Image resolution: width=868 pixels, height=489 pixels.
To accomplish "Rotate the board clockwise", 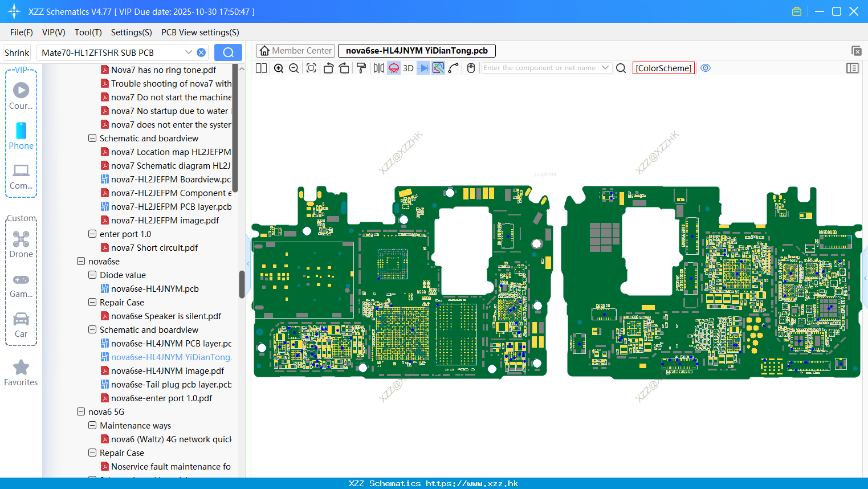I will coord(344,68).
